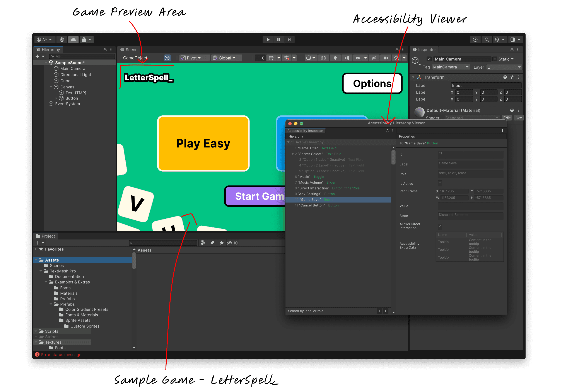Click the Play button in top toolbar
Viewport: 567px width, 392px height.
point(268,40)
